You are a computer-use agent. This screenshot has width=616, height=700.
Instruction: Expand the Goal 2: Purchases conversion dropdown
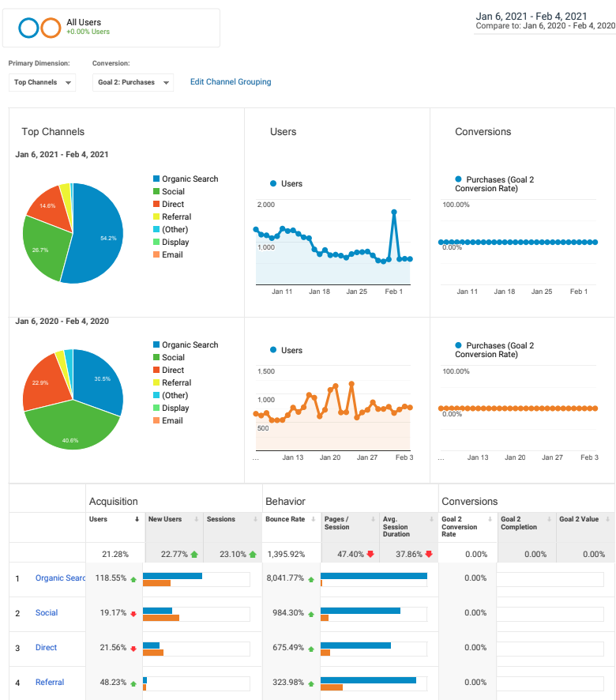point(133,82)
